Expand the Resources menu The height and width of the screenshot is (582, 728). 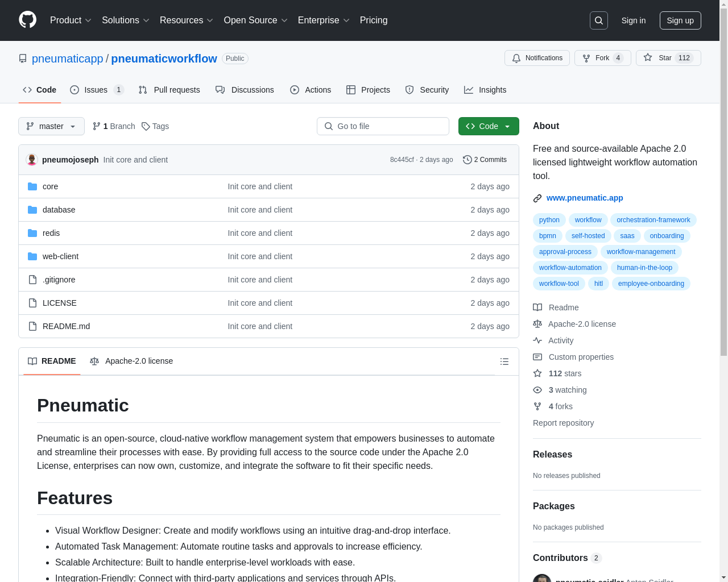[x=187, y=20]
